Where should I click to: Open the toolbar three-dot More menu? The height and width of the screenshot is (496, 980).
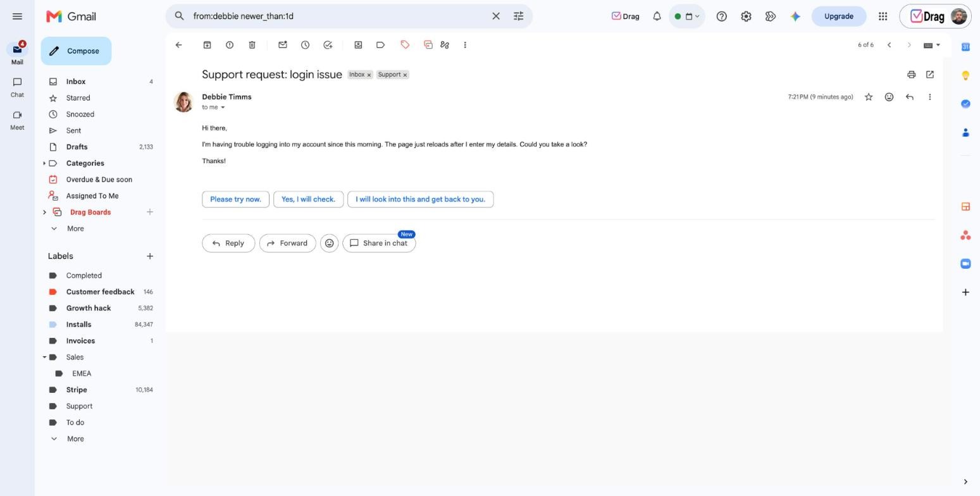(465, 45)
